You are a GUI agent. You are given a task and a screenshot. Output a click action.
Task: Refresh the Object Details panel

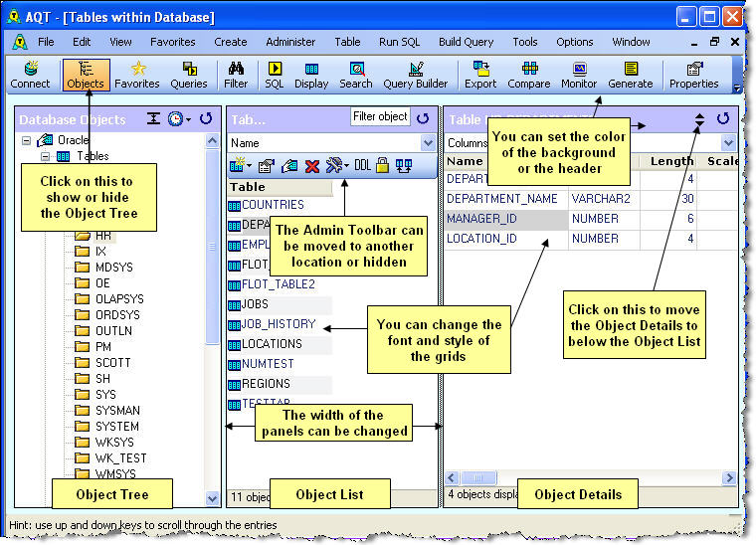click(x=723, y=118)
